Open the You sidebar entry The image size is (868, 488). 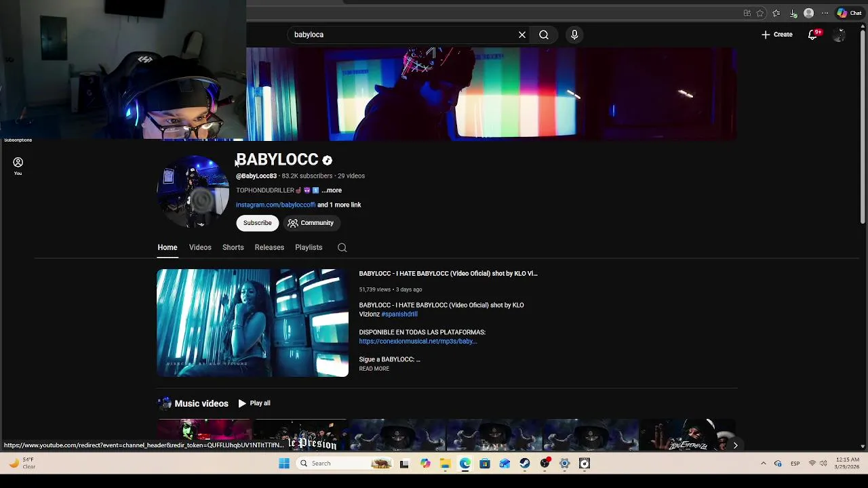(18, 166)
